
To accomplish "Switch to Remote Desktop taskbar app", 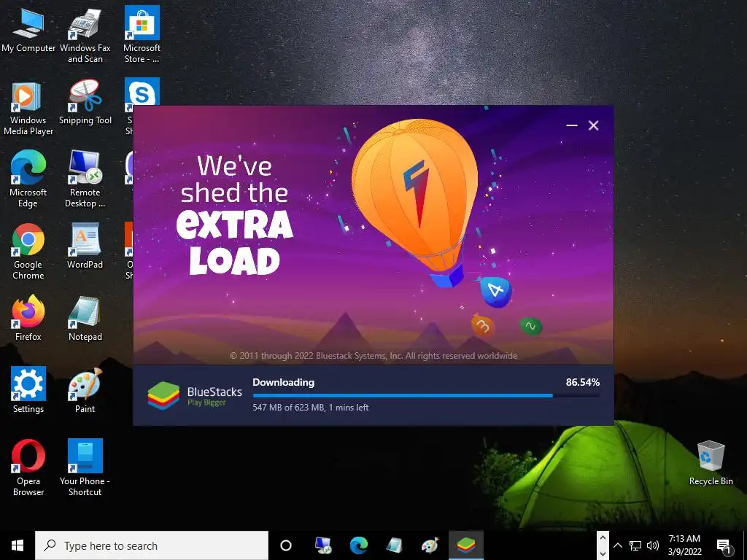I will [323, 545].
